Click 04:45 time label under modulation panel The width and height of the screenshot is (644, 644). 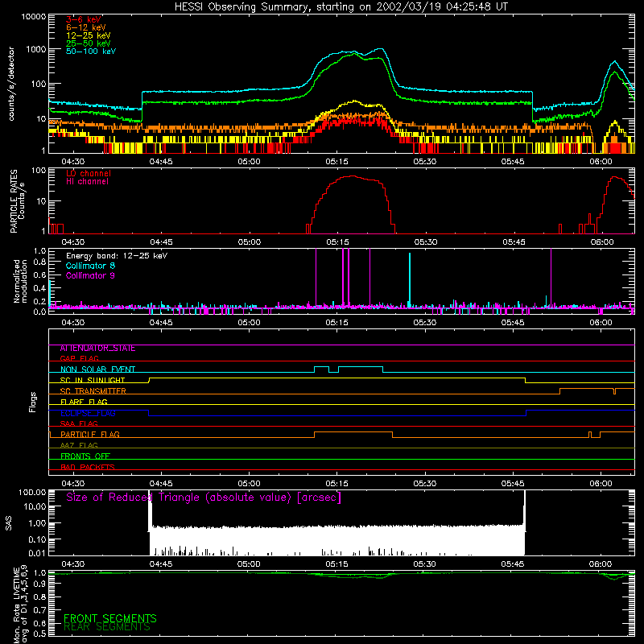(x=161, y=323)
